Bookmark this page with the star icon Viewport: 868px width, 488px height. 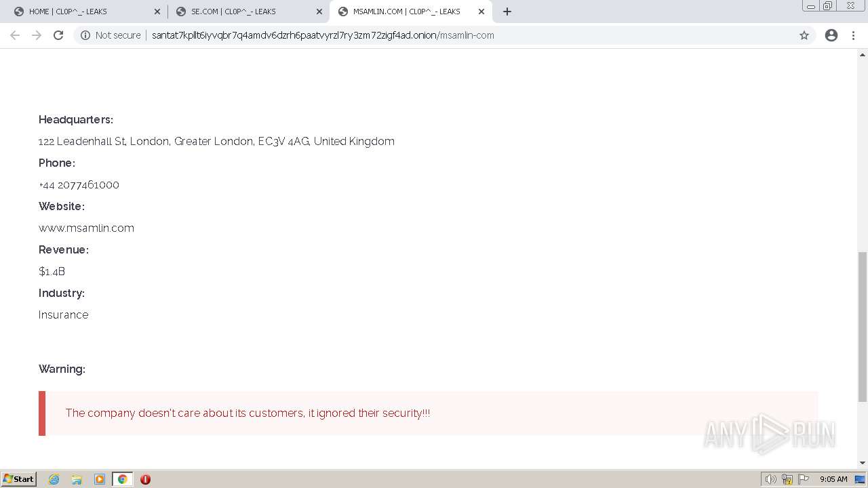pyautogui.click(x=804, y=35)
